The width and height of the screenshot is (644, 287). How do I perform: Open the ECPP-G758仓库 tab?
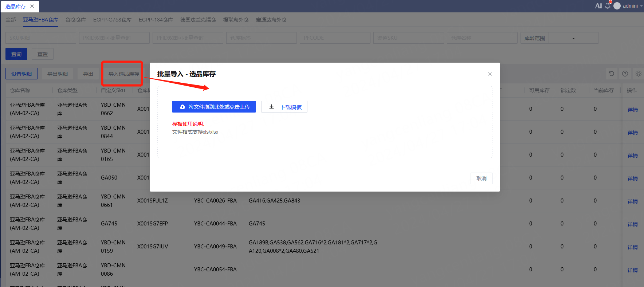tap(112, 20)
